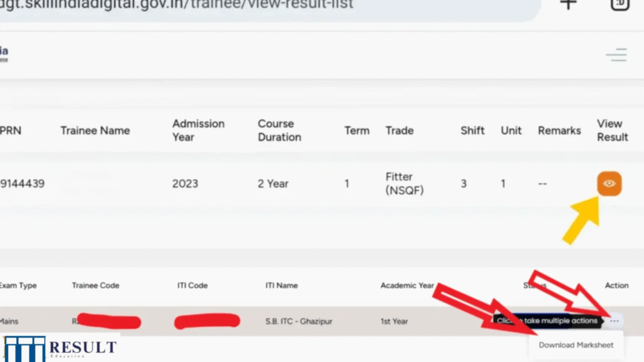
Task: Select the S.B. ITC - Ghazipur cell
Action: coord(299,321)
